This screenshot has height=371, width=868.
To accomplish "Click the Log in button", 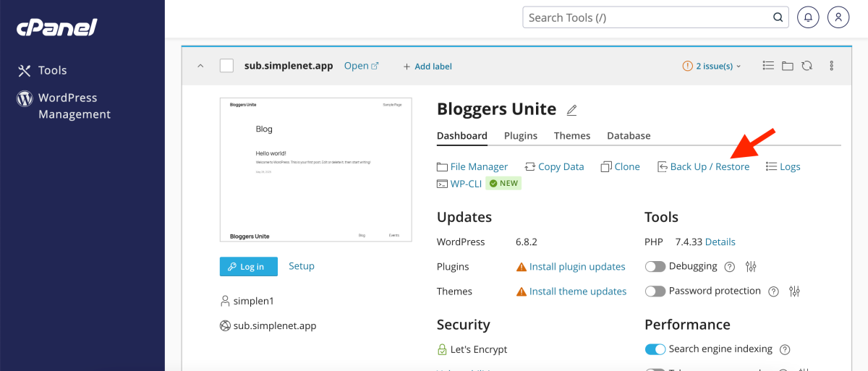I will coord(248,266).
